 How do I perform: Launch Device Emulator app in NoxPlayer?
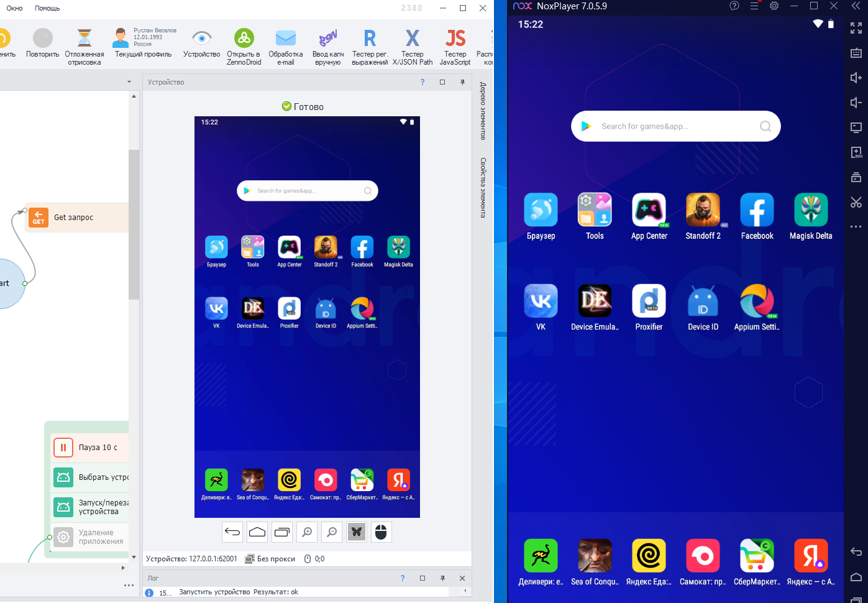click(595, 307)
